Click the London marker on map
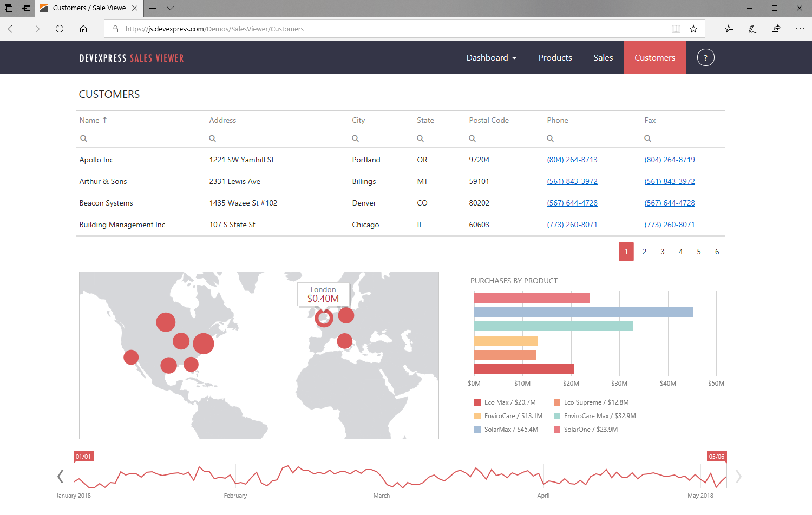The width and height of the screenshot is (812, 515). tap(324, 318)
